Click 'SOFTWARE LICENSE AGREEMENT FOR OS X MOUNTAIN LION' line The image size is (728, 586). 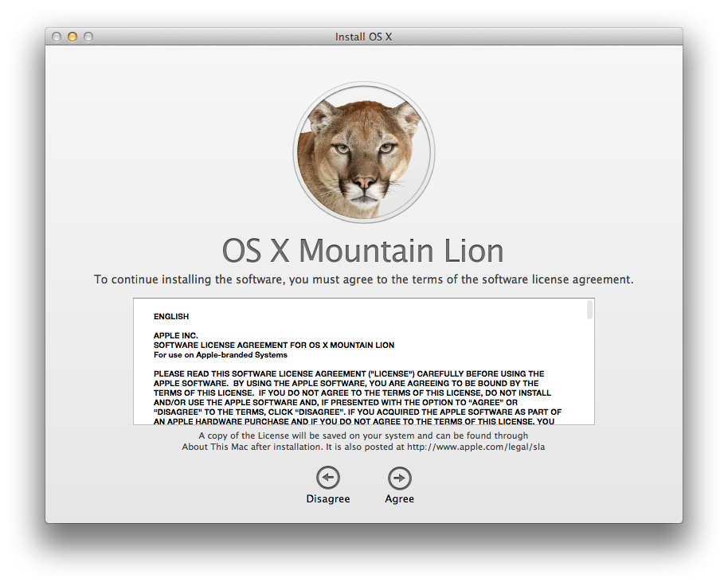coord(274,346)
